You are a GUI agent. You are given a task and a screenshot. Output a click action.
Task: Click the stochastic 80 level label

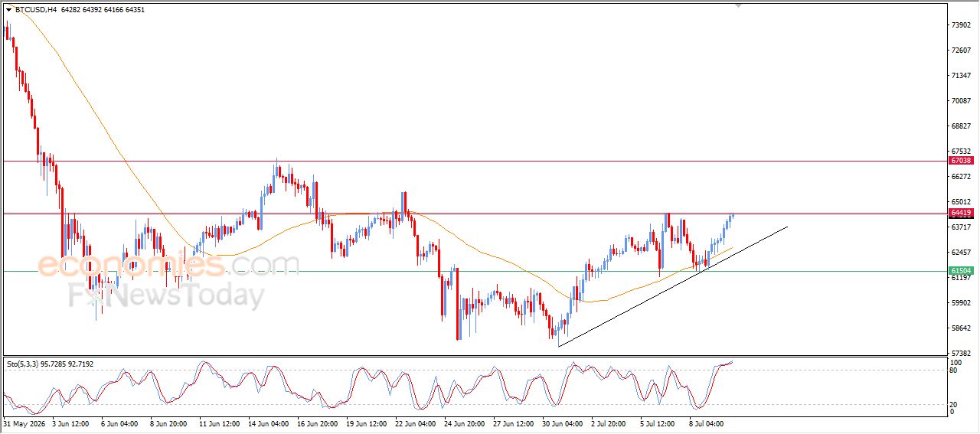click(x=954, y=370)
